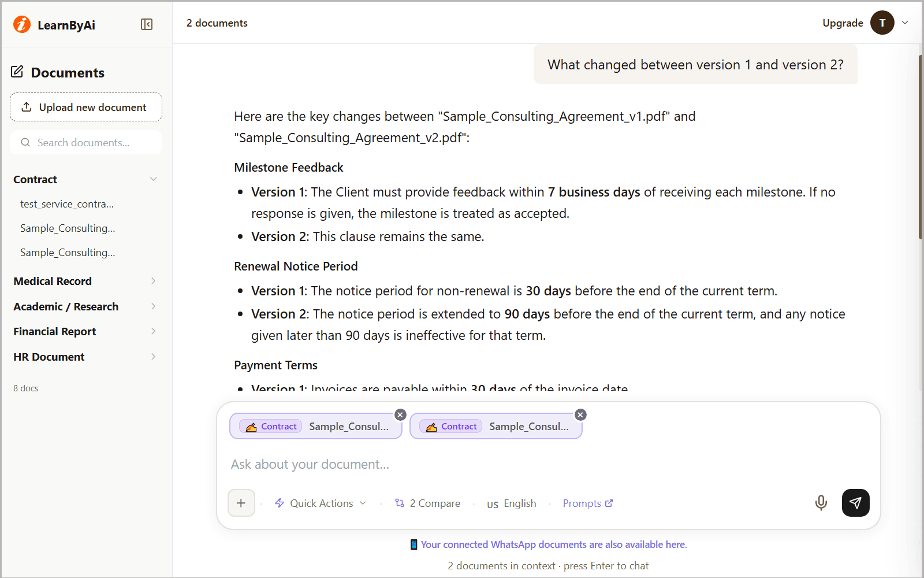Open the Quick Actions dropdown
Viewport: 924px width, 578px height.
point(321,503)
